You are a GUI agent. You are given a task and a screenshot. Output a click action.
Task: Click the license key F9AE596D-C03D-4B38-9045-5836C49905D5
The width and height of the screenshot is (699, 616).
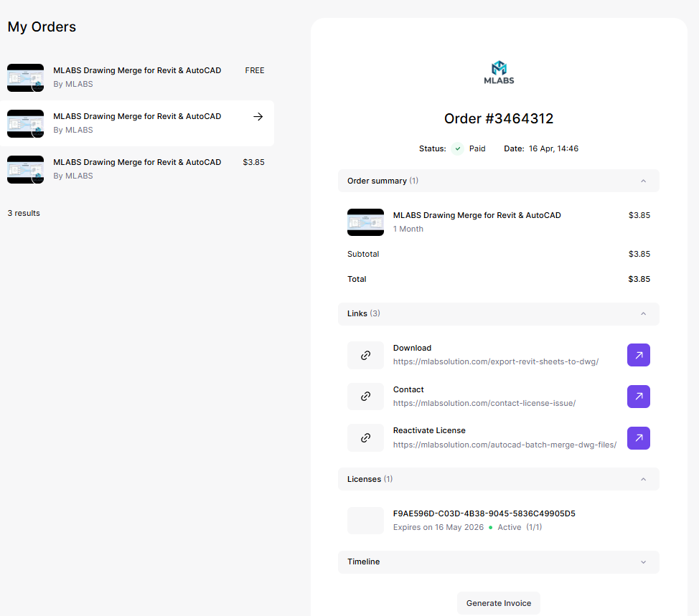coord(484,513)
